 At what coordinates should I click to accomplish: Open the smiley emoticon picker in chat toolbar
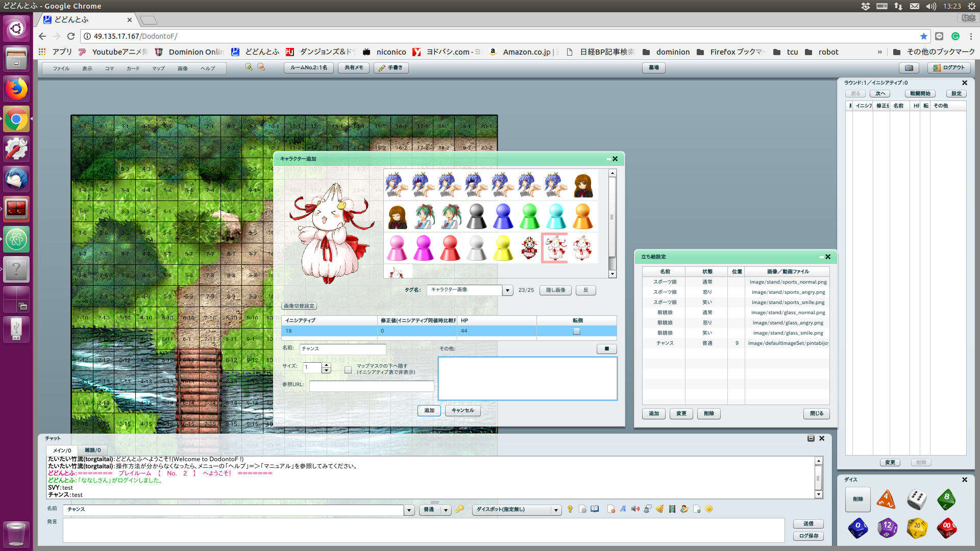tap(709, 509)
